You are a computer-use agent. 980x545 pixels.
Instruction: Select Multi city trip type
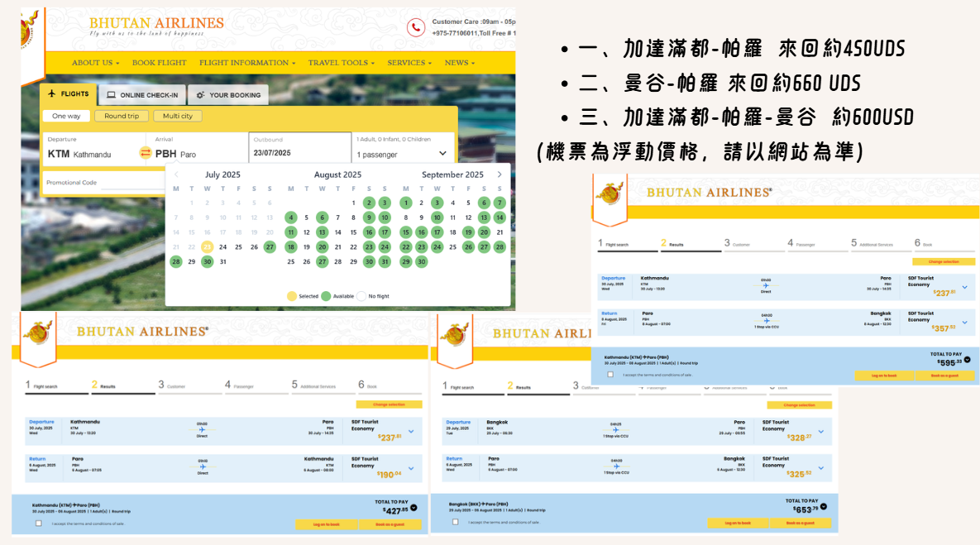coord(178,117)
